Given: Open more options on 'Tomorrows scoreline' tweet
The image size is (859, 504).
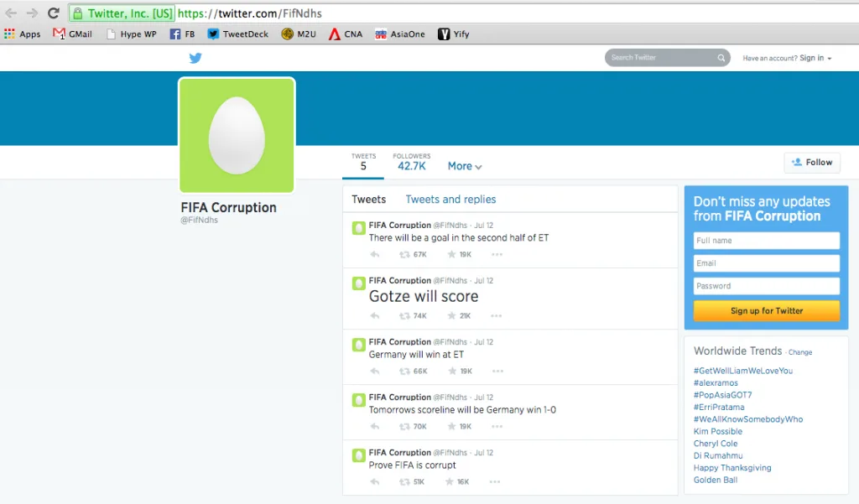Looking at the screenshot, I should click(497, 427).
